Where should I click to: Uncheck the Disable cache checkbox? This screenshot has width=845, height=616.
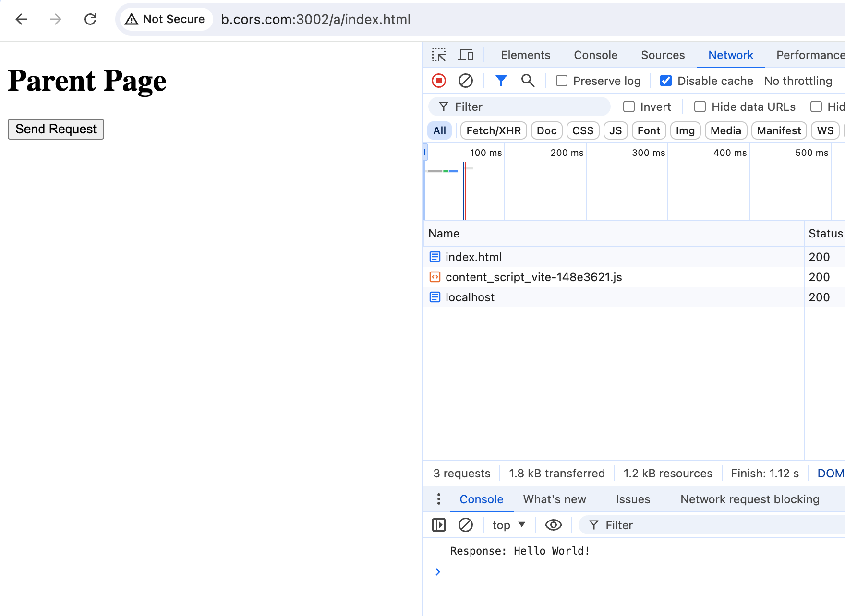point(666,81)
